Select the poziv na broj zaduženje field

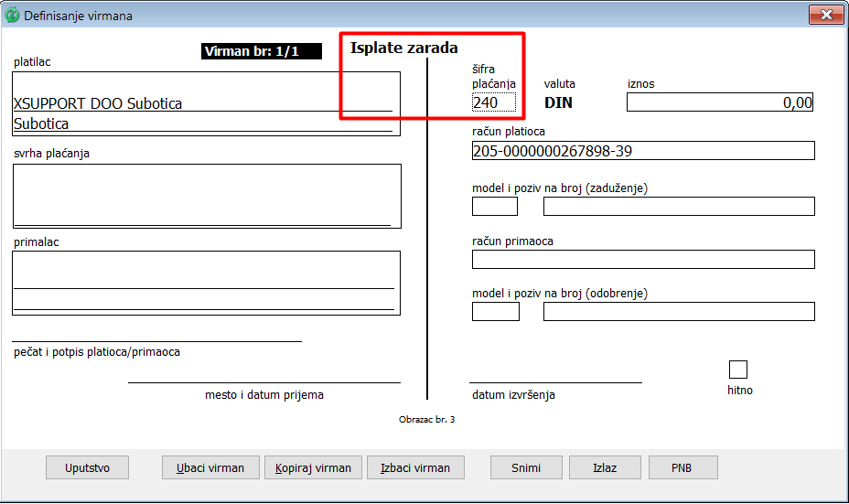pos(678,206)
